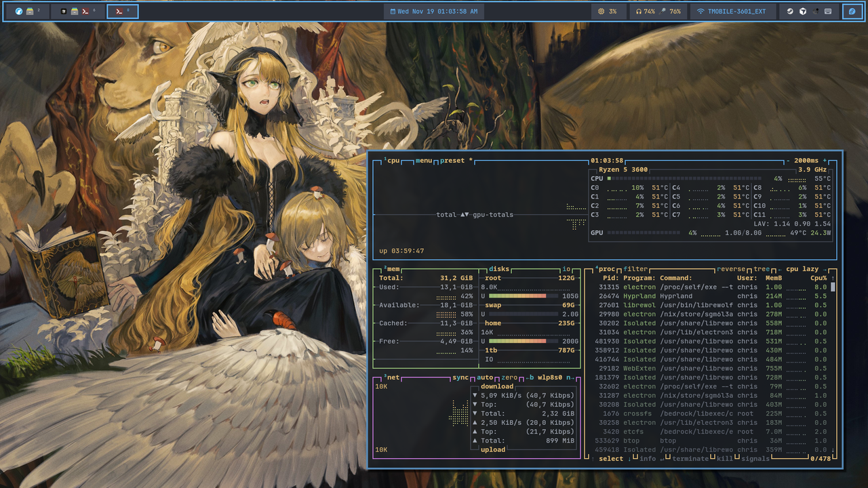Click kill in proc footer
The image size is (868, 488).
pos(725,459)
